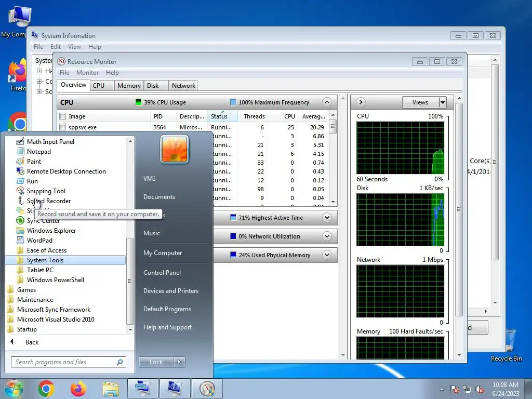The image size is (532, 399).
Task: Switch to System Information taskbar button
Action: pyautogui.click(x=175, y=389)
